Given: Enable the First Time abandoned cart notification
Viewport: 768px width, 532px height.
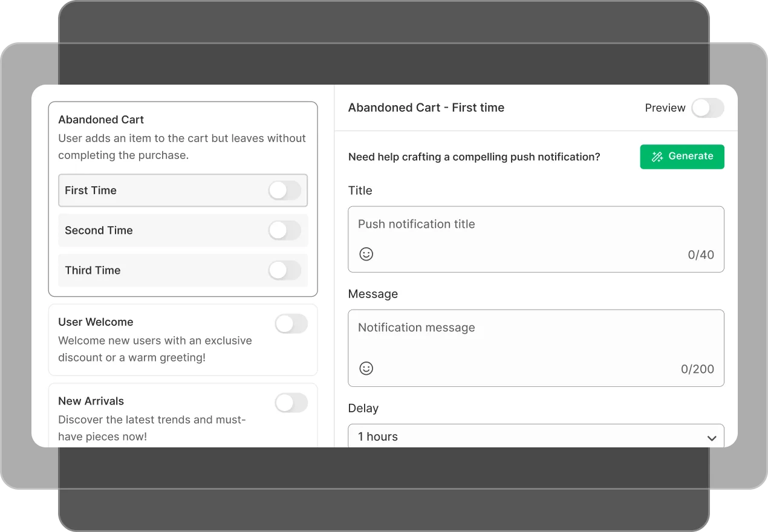Looking at the screenshot, I should coord(284,190).
